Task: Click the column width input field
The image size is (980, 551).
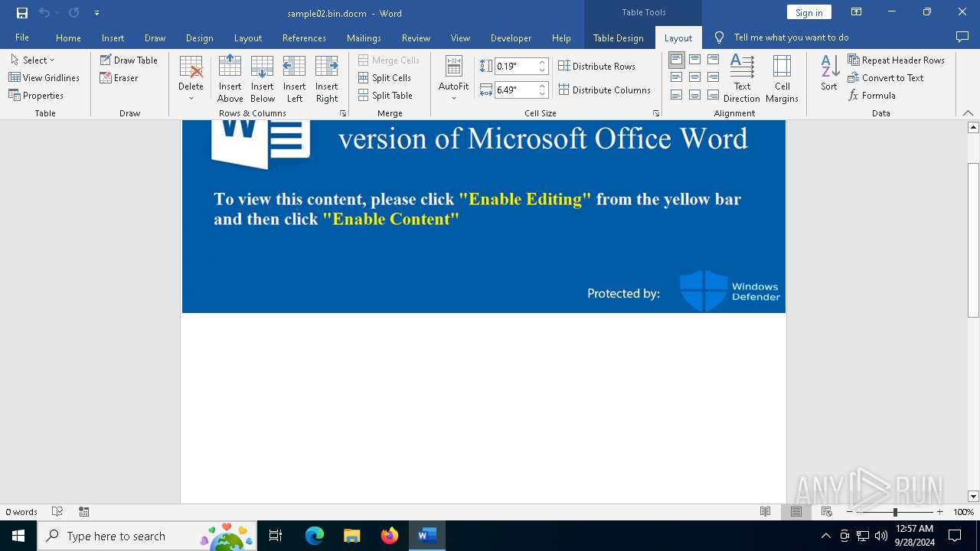Action: tap(515, 90)
